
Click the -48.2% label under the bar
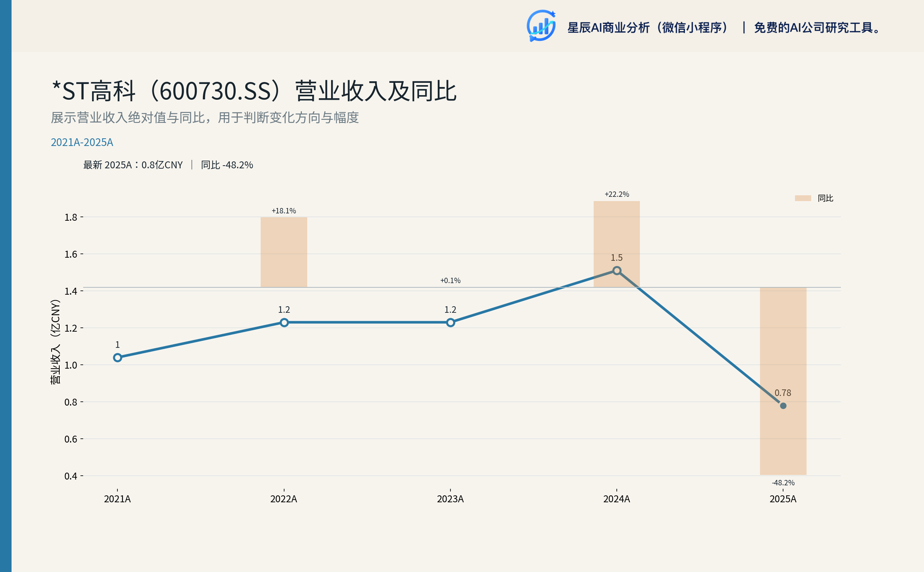click(x=783, y=483)
